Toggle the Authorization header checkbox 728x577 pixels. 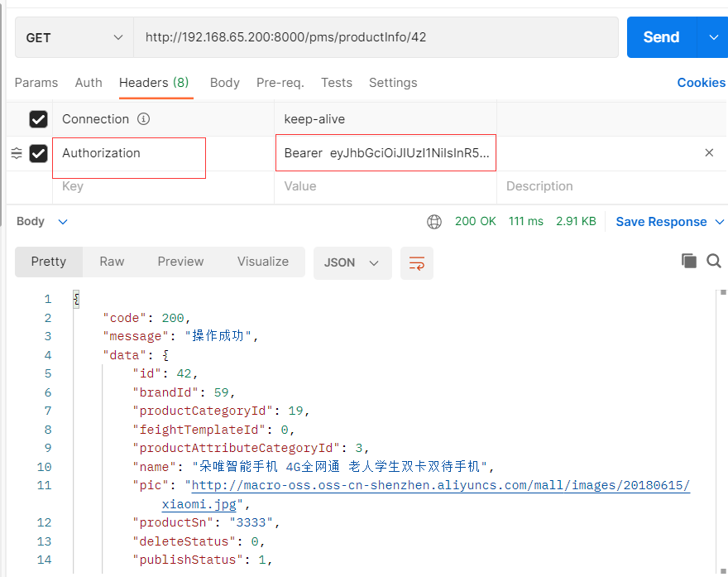pos(39,153)
